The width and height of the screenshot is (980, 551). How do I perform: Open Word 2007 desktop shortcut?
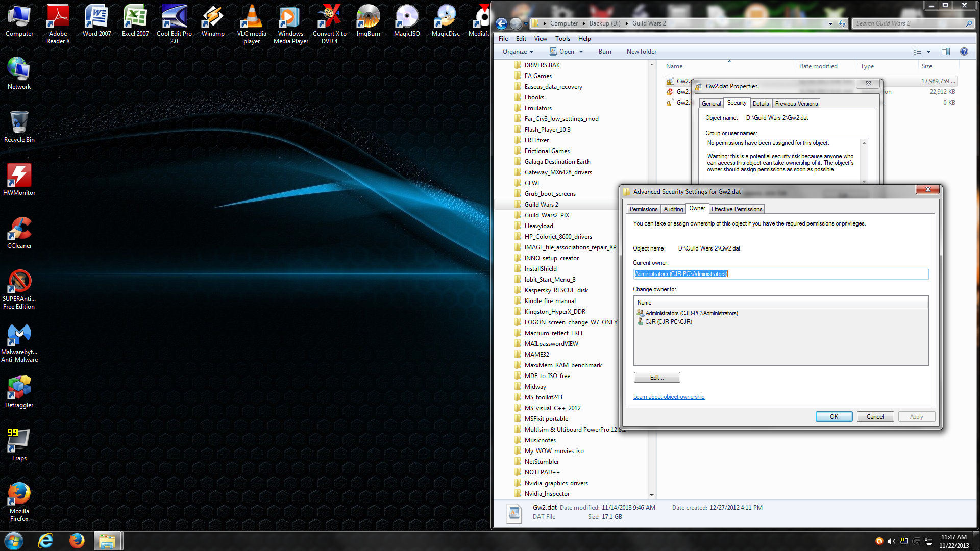(x=96, y=20)
